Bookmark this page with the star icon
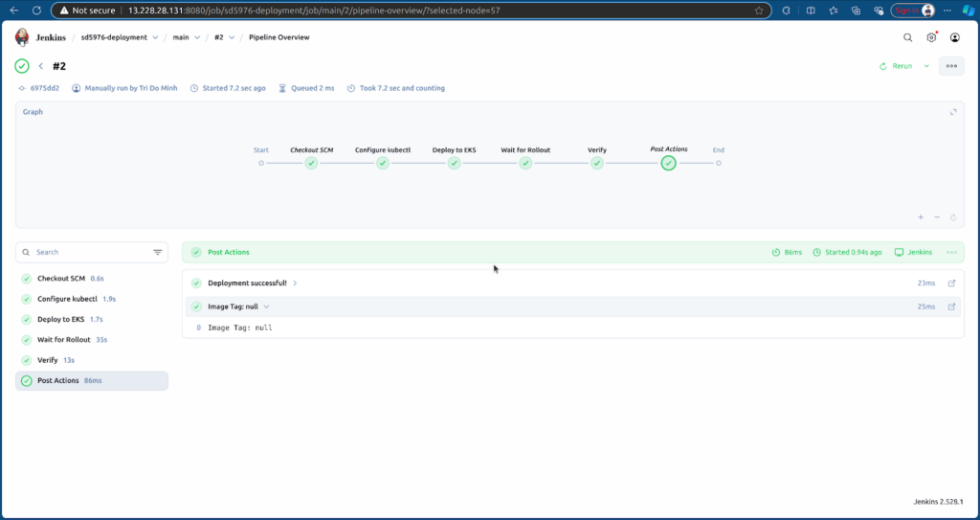Image resolution: width=980 pixels, height=520 pixels. coord(759,11)
